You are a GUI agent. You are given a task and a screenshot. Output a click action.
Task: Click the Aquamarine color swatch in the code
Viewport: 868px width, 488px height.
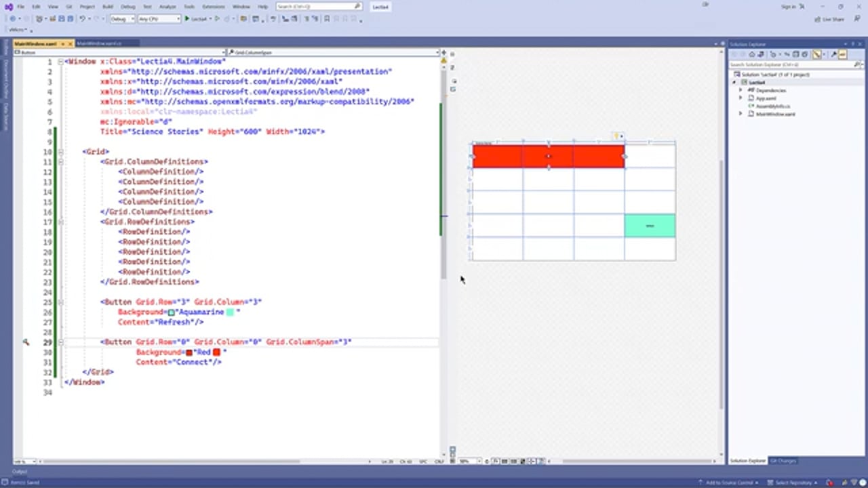click(x=230, y=312)
